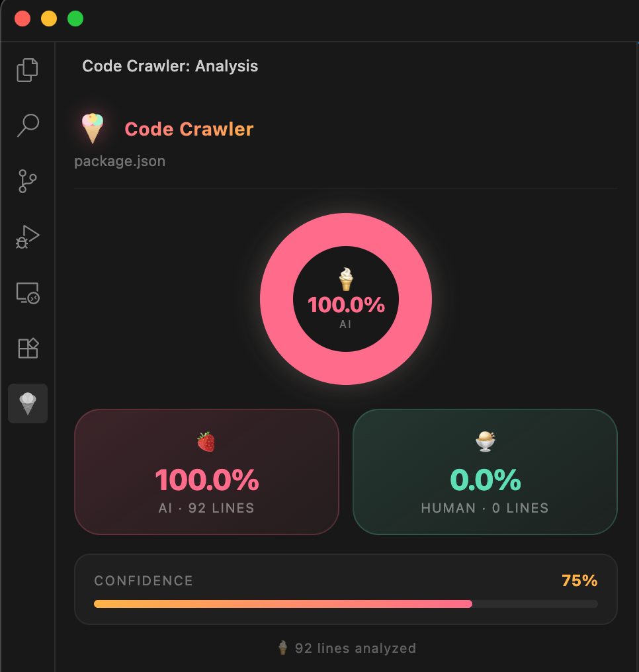639x672 pixels.
Task: Click the Code Crawler: Analysis panel title
Action: point(170,66)
